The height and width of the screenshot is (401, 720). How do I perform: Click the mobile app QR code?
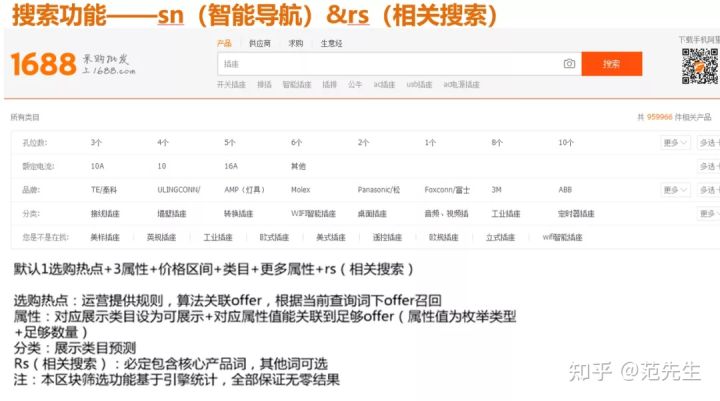tap(700, 66)
